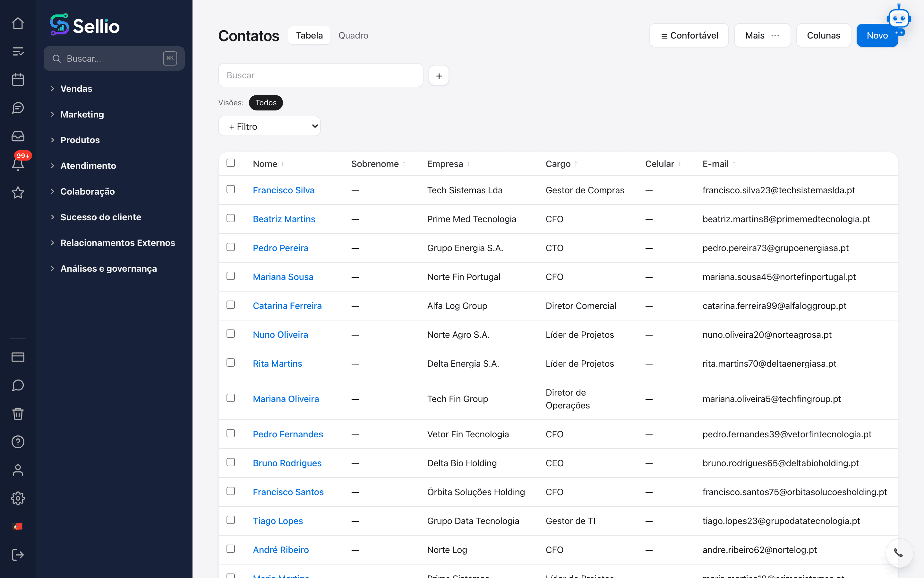Open the task list icon in the sidebar
924x578 pixels.
[18, 52]
